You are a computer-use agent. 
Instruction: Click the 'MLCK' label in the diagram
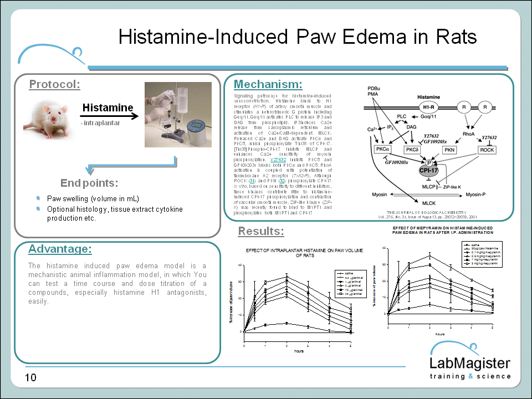coord(429,203)
